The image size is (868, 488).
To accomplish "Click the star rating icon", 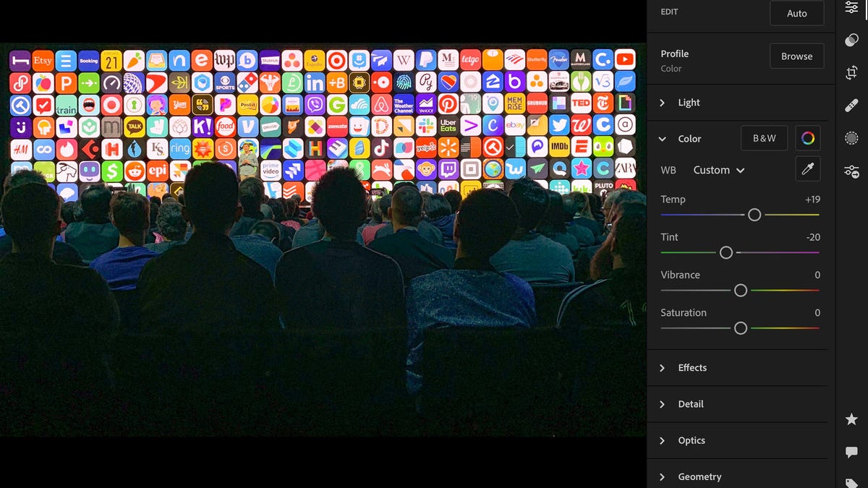I will click(x=851, y=419).
